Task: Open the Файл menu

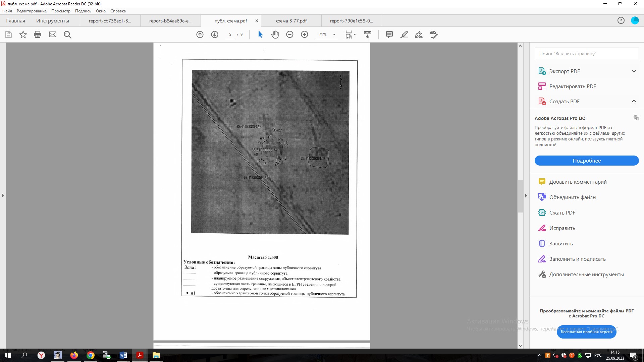Action: tap(7, 11)
